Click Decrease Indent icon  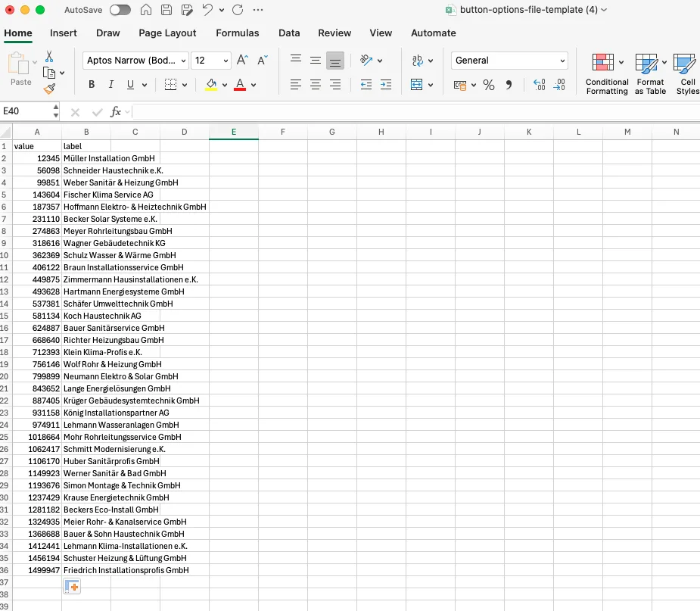pyautogui.click(x=366, y=84)
